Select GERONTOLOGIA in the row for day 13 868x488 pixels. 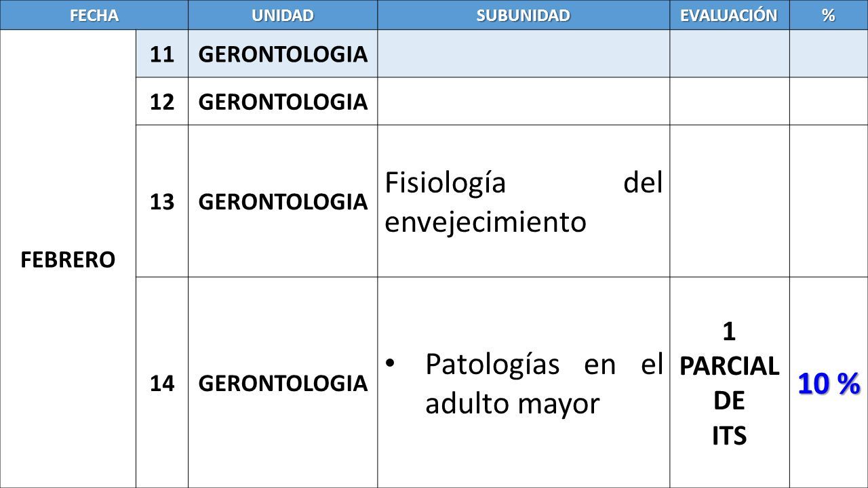click(x=283, y=201)
